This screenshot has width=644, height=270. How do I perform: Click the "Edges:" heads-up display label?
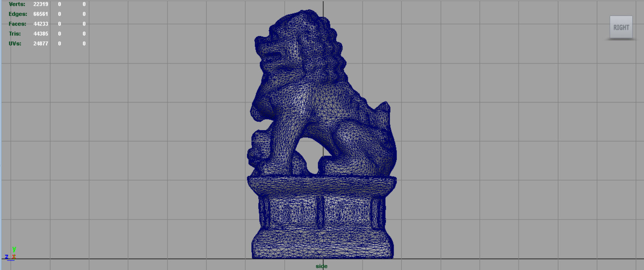[x=18, y=14]
